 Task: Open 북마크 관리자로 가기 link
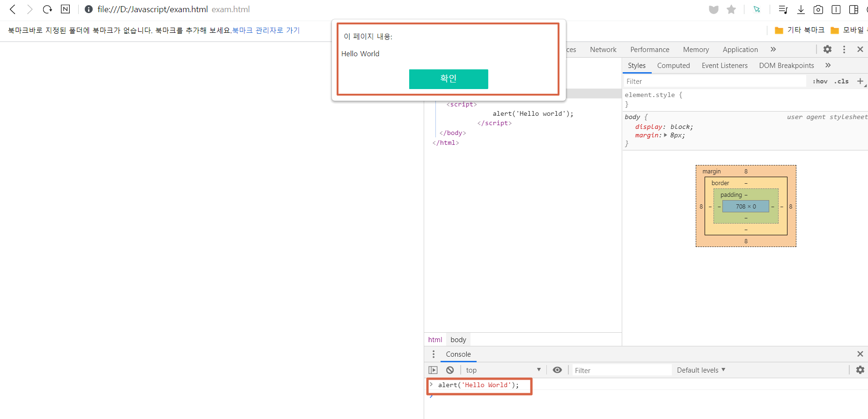point(266,30)
